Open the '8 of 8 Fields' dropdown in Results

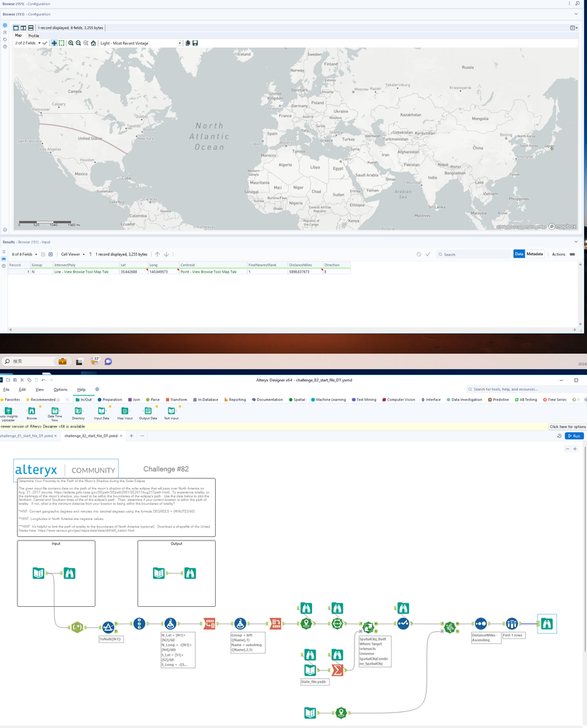click(25, 255)
